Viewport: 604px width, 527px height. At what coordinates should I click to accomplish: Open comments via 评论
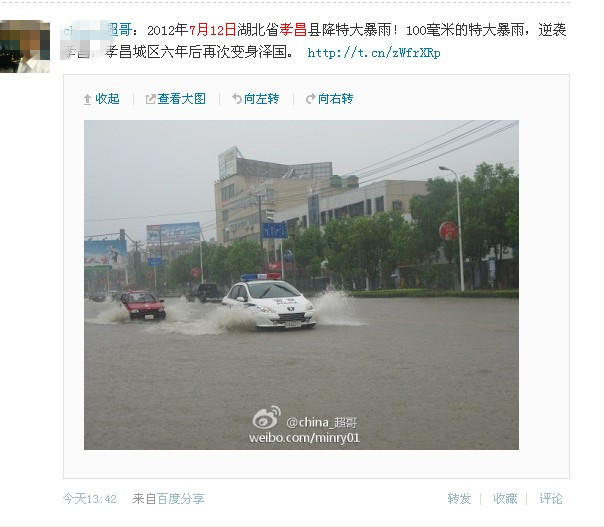pyautogui.click(x=551, y=499)
